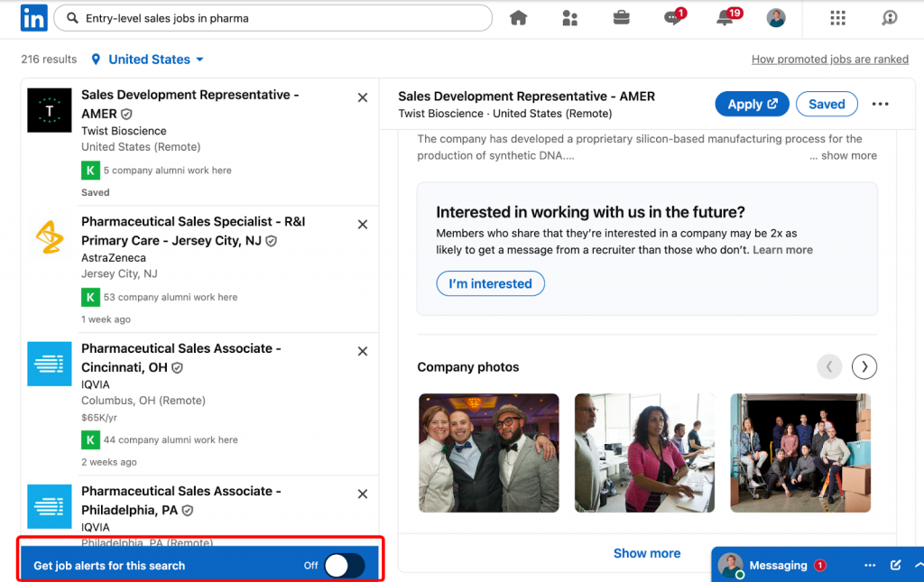Open the apps grid icon
Screen dimensions: 924x582
(837, 18)
